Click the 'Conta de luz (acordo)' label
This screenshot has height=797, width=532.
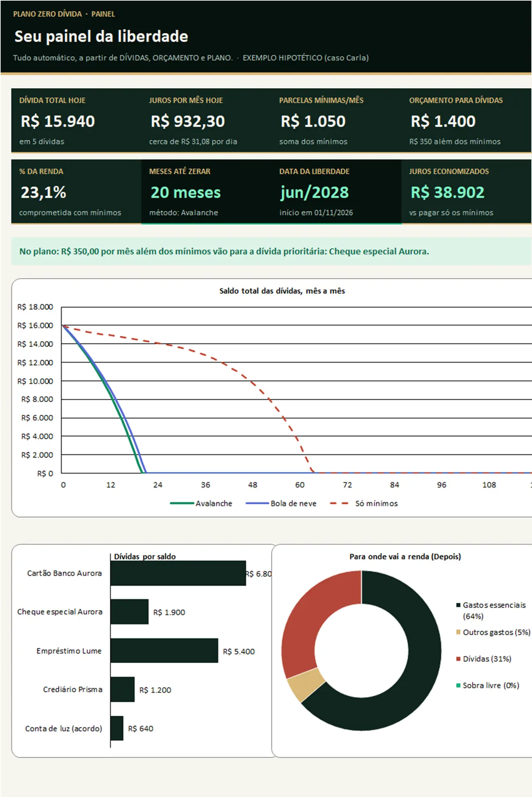coord(64,729)
